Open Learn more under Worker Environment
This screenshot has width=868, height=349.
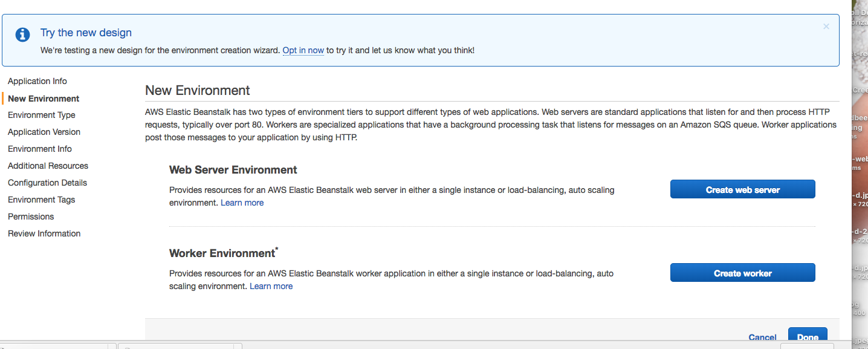click(x=271, y=286)
